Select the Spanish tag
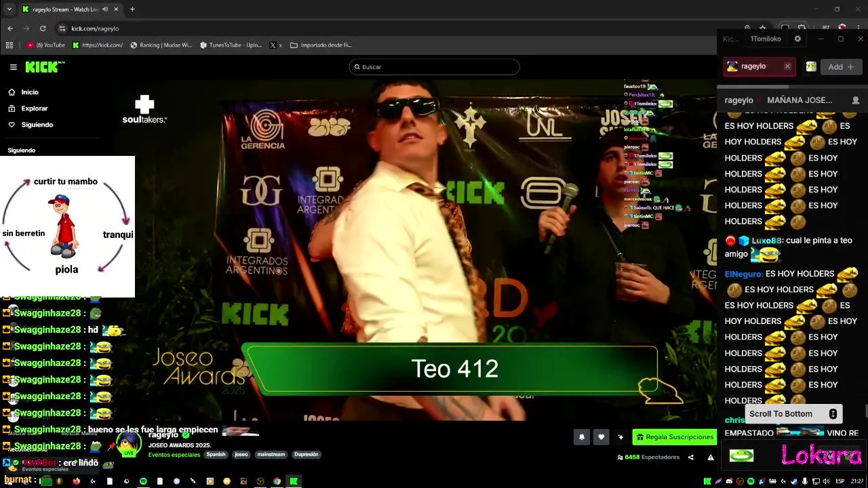The image size is (868, 488). click(x=216, y=455)
